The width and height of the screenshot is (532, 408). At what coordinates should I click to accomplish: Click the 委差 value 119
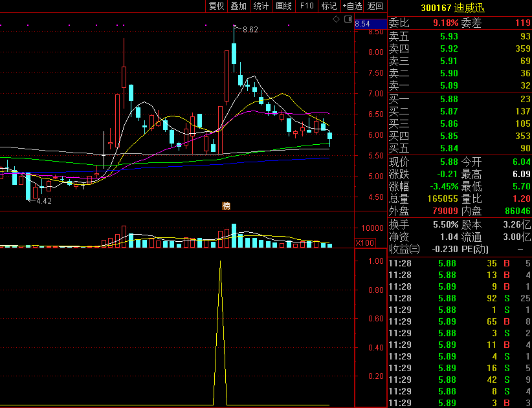pyautogui.click(x=522, y=23)
